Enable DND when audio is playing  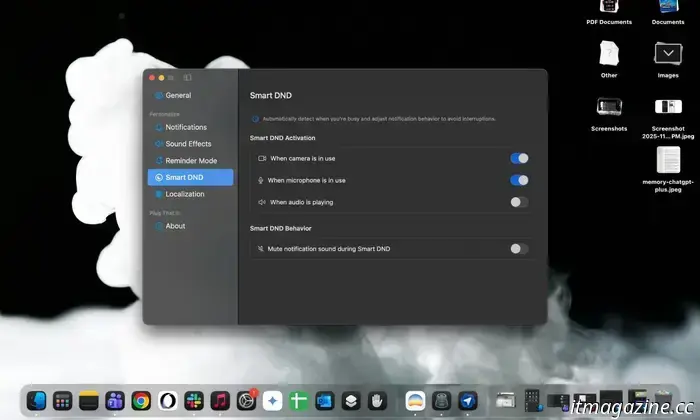point(519,202)
